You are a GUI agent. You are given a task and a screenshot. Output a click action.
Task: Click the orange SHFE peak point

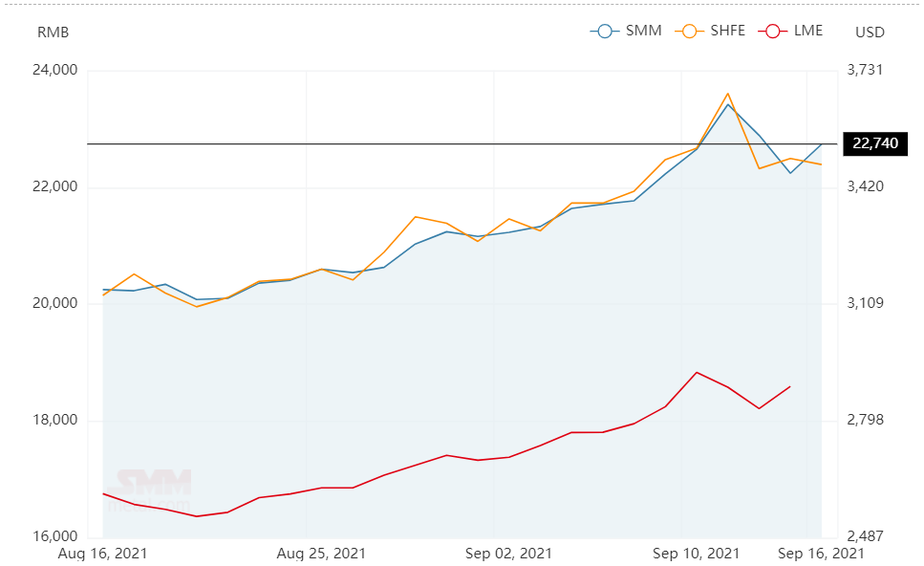coord(728,94)
